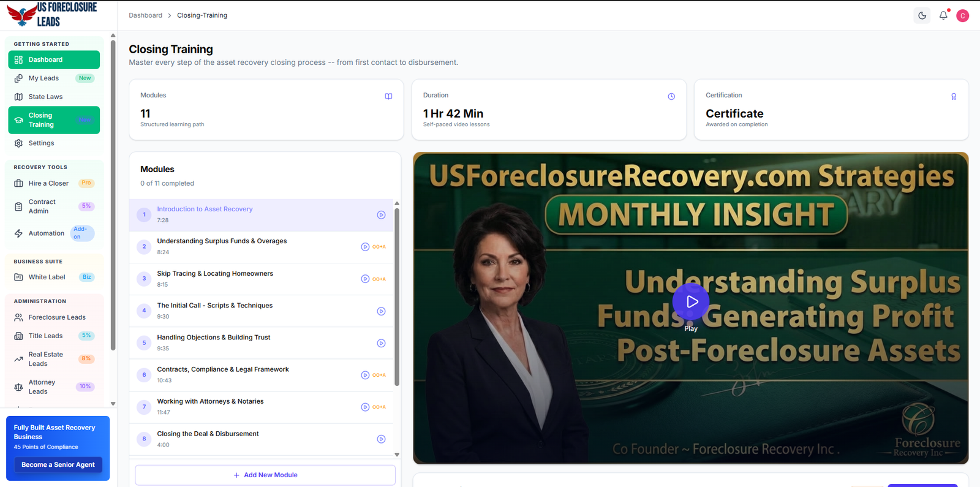Click the Add-on badge next to Automation
Viewport: 980px width, 487px height.
click(83, 233)
